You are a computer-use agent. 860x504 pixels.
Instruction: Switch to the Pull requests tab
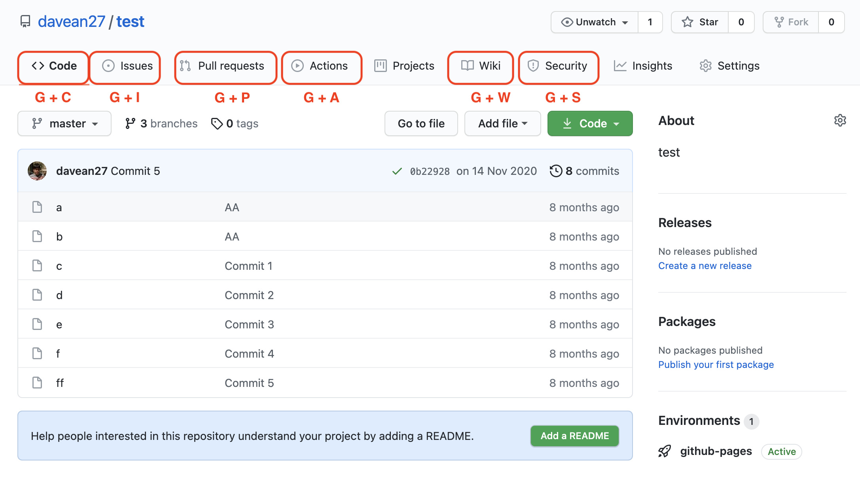225,66
